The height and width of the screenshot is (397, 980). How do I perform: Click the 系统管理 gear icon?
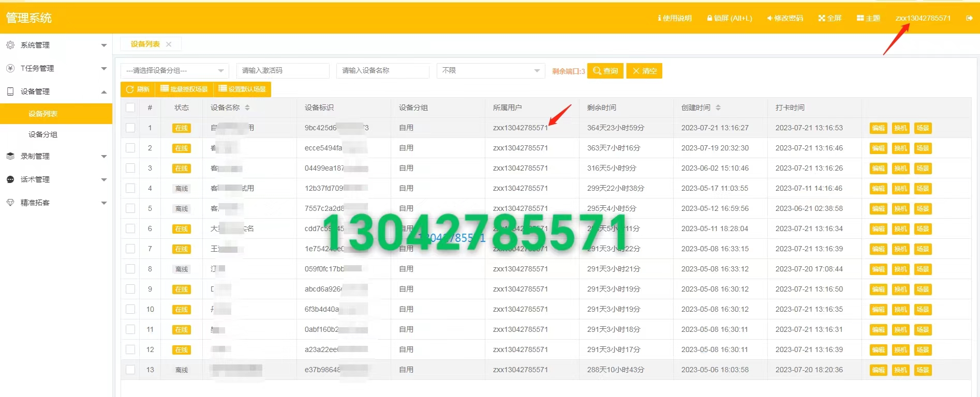tap(10, 45)
